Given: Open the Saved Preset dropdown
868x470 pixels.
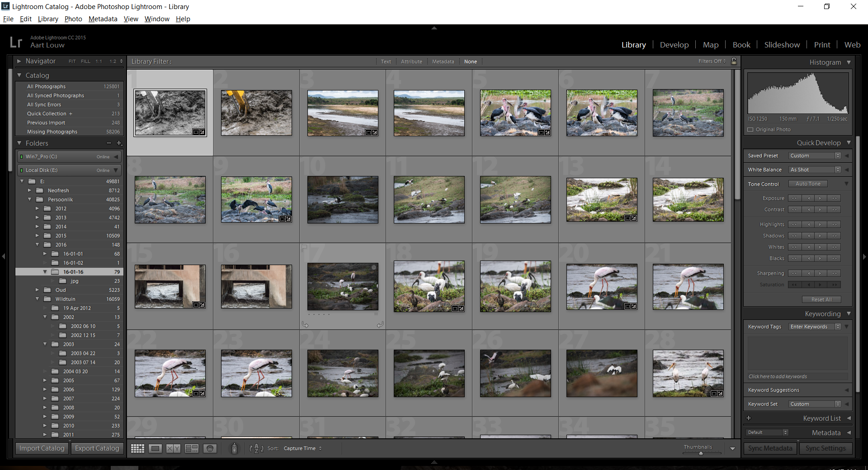Looking at the screenshot, I should [815, 156].
